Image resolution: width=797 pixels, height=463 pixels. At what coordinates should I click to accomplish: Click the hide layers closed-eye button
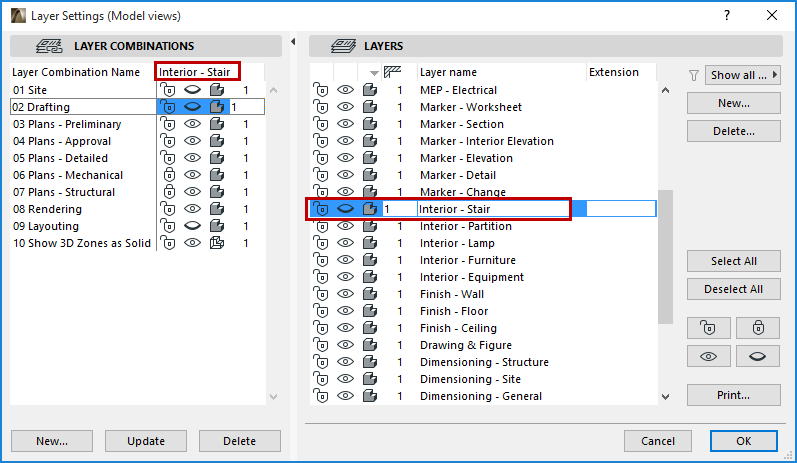[x=757, y=356]
